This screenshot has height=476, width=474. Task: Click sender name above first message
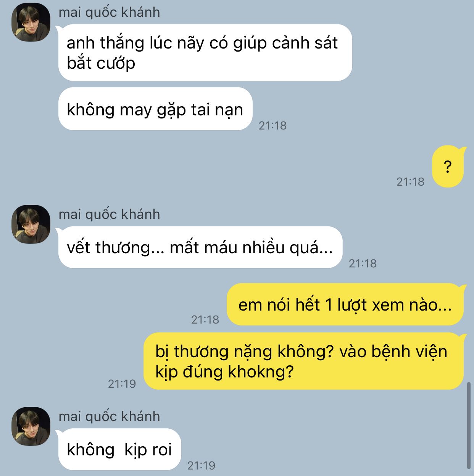pos(109,12)
